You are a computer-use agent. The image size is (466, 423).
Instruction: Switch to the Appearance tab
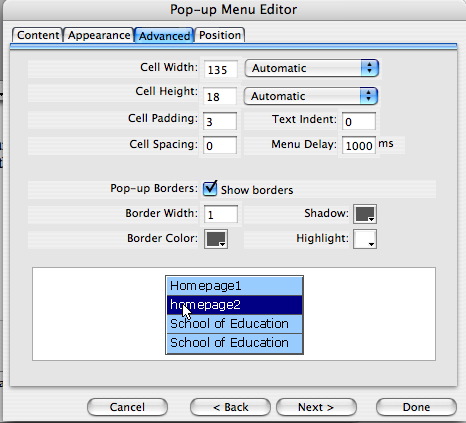pos(99,35)
